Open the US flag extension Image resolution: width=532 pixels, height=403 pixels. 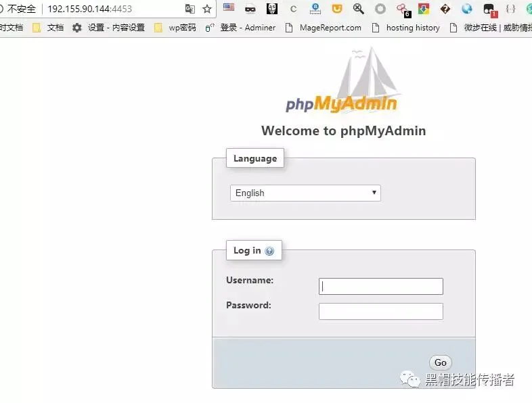pyautogui.click(x=229, y=7)
